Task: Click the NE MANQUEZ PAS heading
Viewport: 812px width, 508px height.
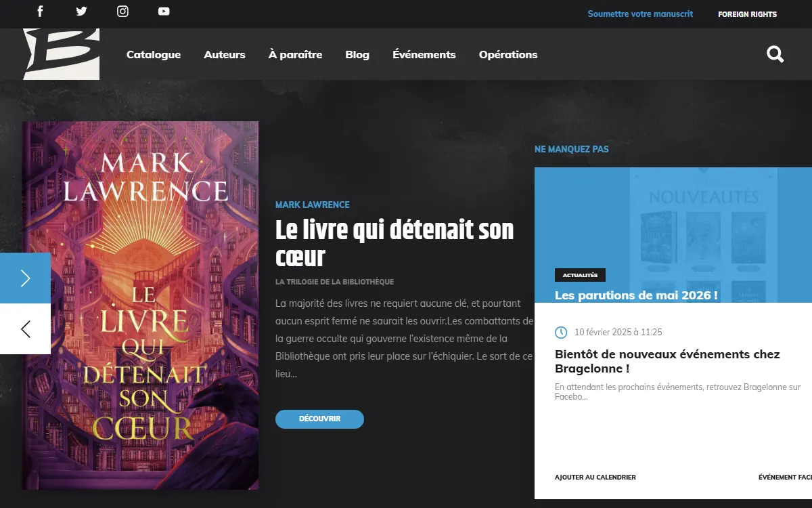Action: pos(572,149)
